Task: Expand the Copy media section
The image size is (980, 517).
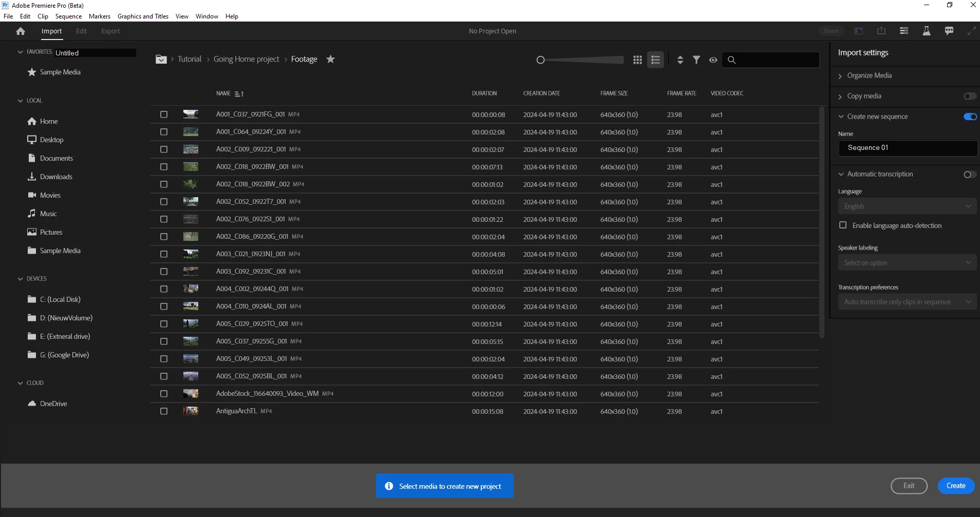Action: [840, 97]
